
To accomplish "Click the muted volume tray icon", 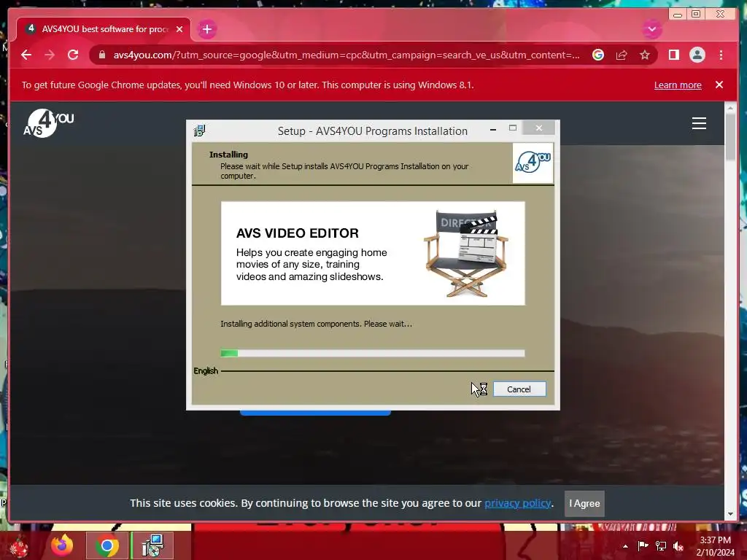I will 678,546.
